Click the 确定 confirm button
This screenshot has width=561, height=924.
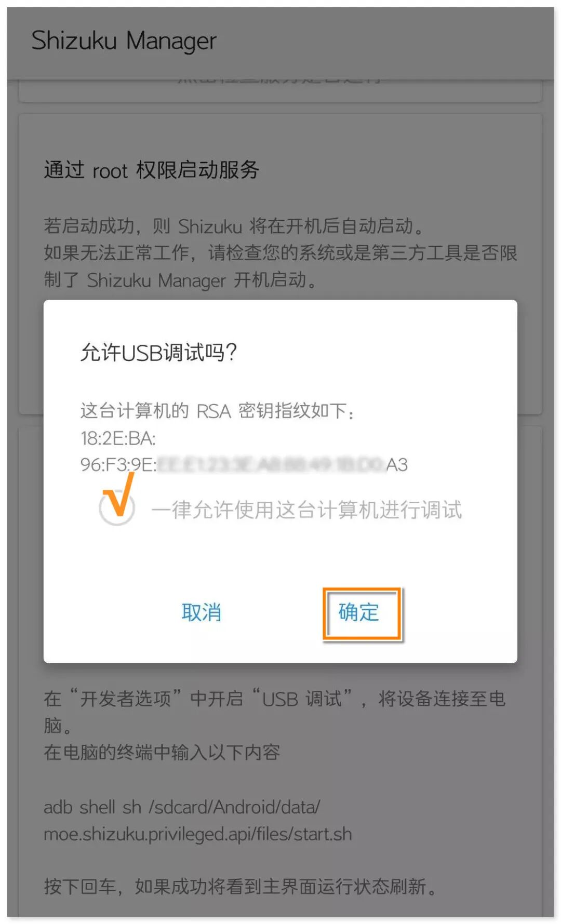358,612
